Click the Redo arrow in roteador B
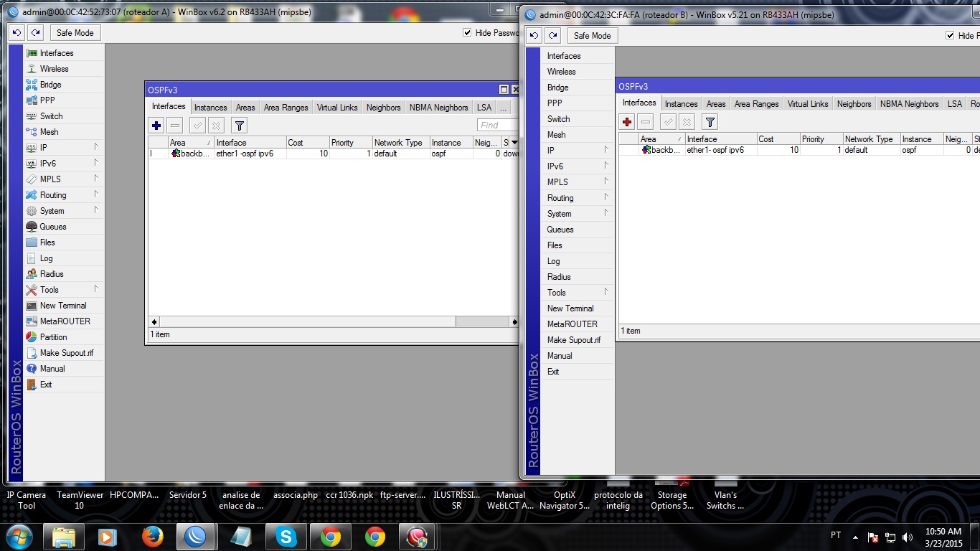Screen dimensions: 980x551 [x=552, y=36]
